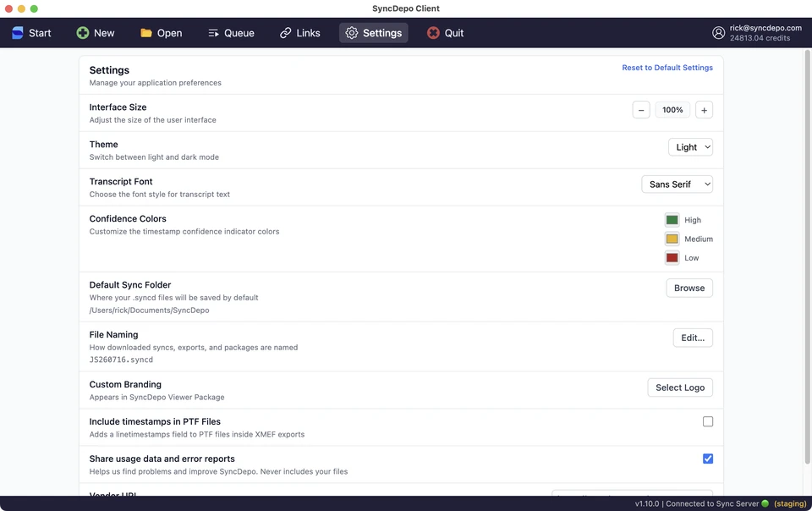The width and height of the screenshot is (812, 511).
Task: Click Browse for Default Sync Folder
Action: click(689, 288)
